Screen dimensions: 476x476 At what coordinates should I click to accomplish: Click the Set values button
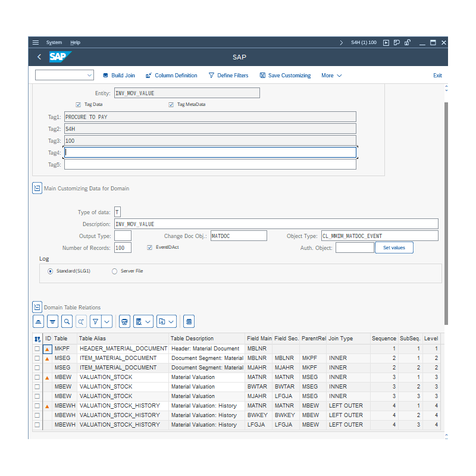click(394, 248)
